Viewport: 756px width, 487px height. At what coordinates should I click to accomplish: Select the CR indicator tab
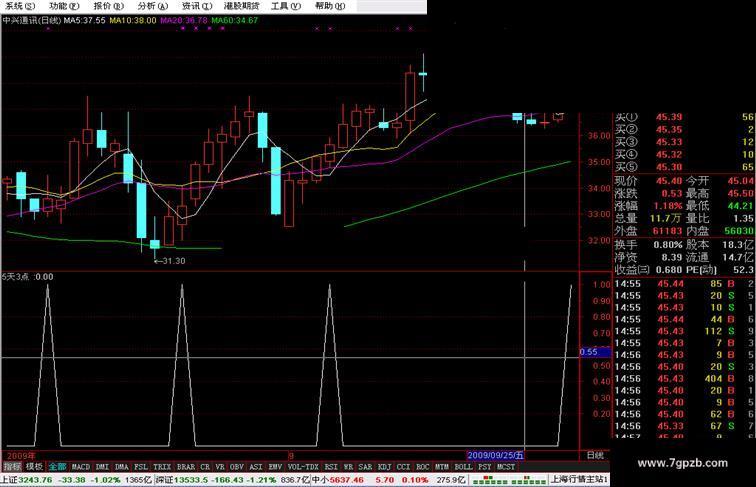click(205, 467)
